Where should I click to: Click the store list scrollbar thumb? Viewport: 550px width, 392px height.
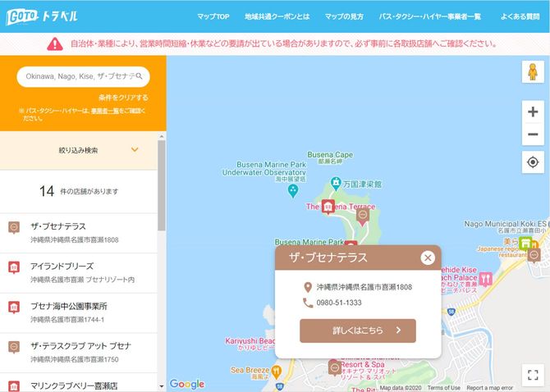coord(162,185)
